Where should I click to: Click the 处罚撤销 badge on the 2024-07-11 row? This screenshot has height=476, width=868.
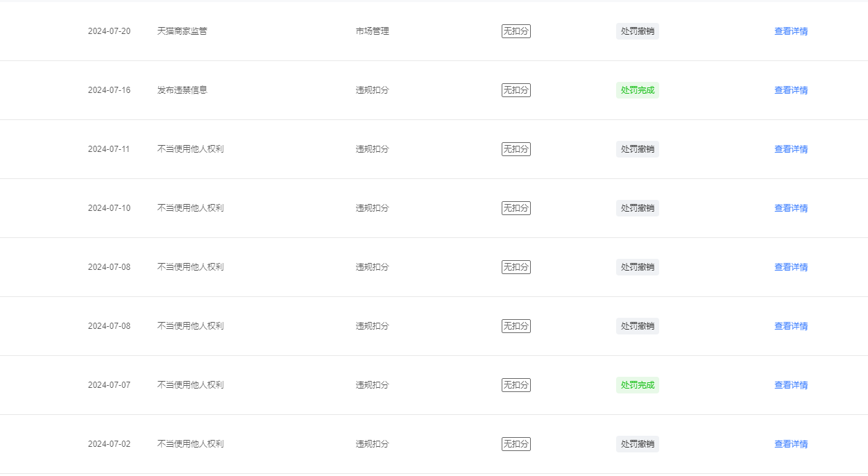click(x=638, y=149)
